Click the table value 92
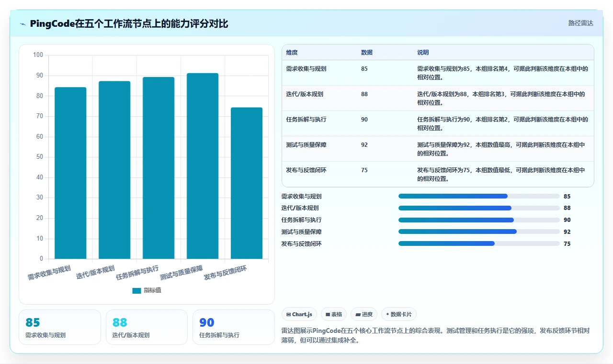The image size is (613, 364). click(364, 145)
